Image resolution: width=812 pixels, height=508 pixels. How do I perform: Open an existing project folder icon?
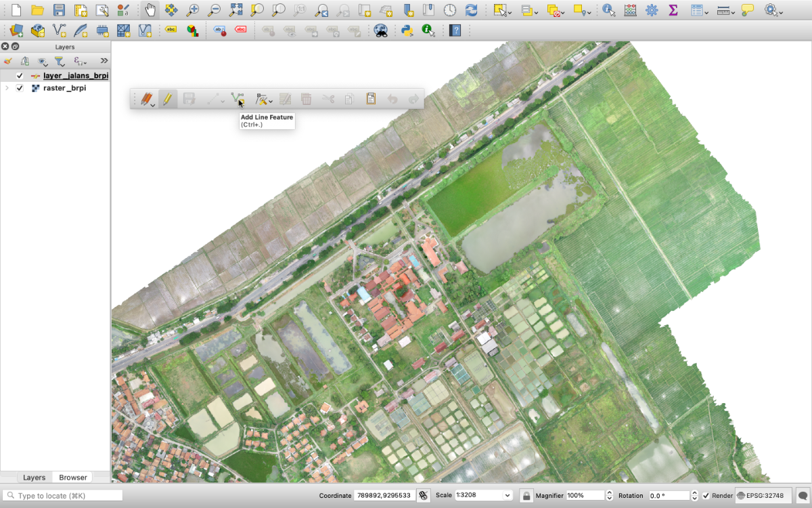(x=38, y=10)
